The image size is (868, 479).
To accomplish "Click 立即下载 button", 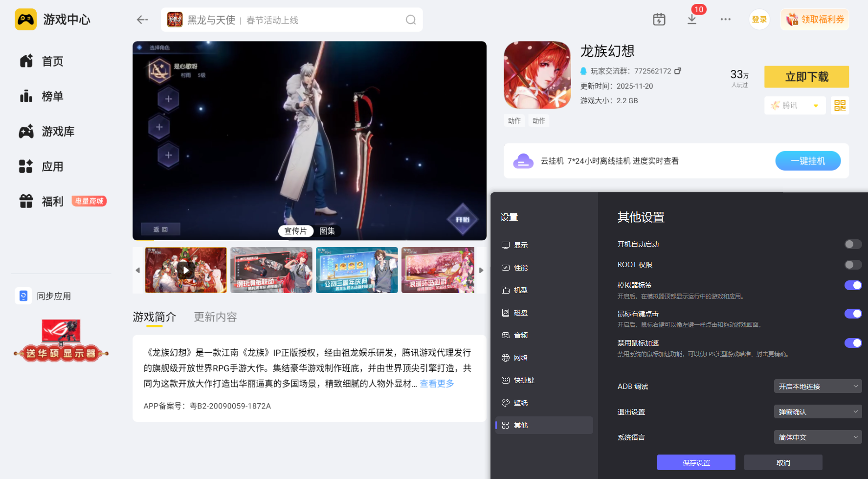I will point(806,77).
